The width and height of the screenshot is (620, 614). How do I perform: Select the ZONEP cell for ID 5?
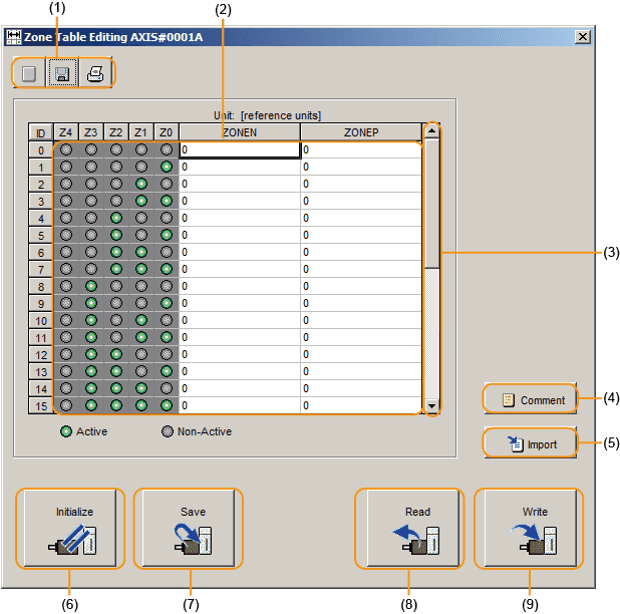pos(360,235)
